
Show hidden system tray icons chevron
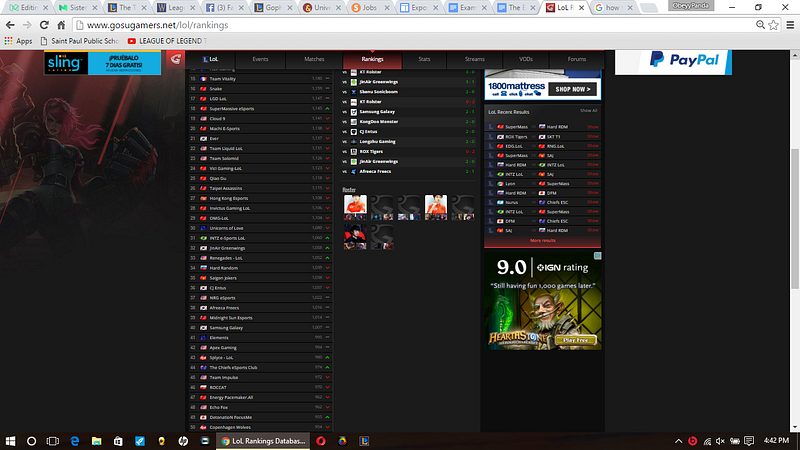coord(679,441)
